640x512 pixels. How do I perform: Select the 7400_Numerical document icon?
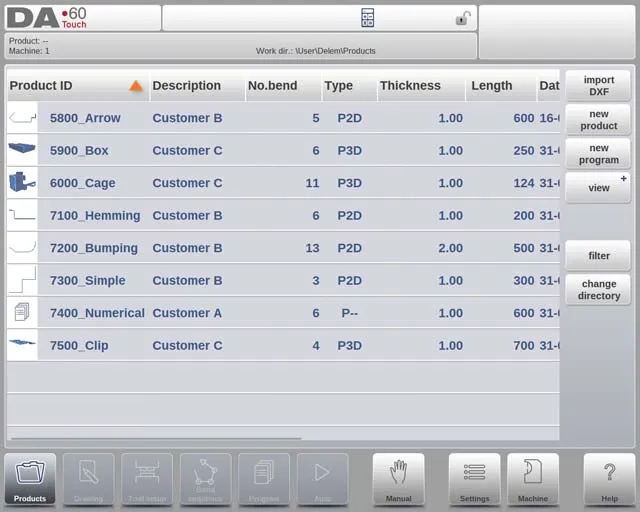[22, 313]
